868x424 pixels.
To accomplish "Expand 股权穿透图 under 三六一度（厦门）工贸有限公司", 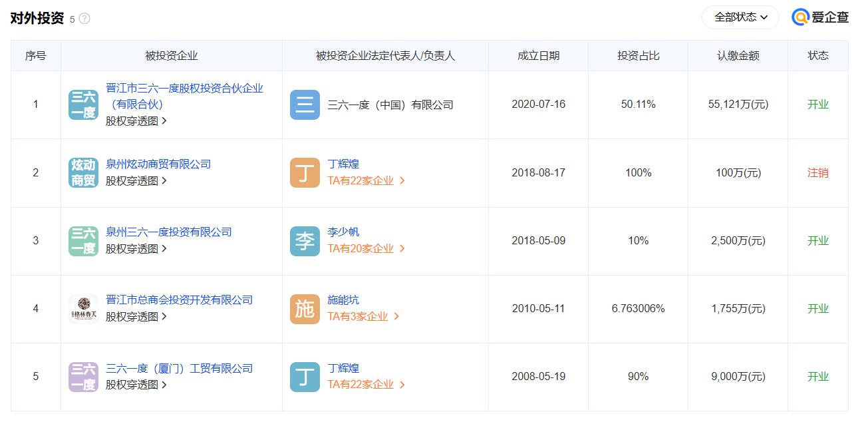I will (136, 385).
